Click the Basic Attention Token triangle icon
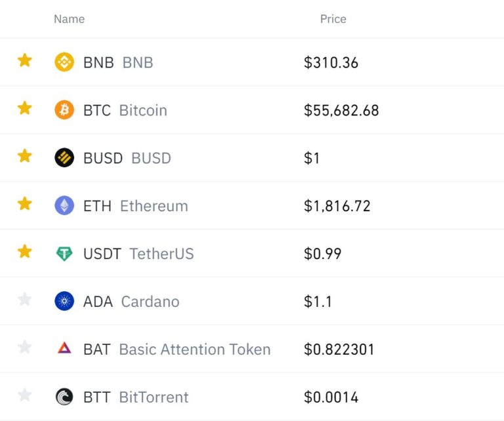This screenshot has height=421, width=504. pos(64,348)
